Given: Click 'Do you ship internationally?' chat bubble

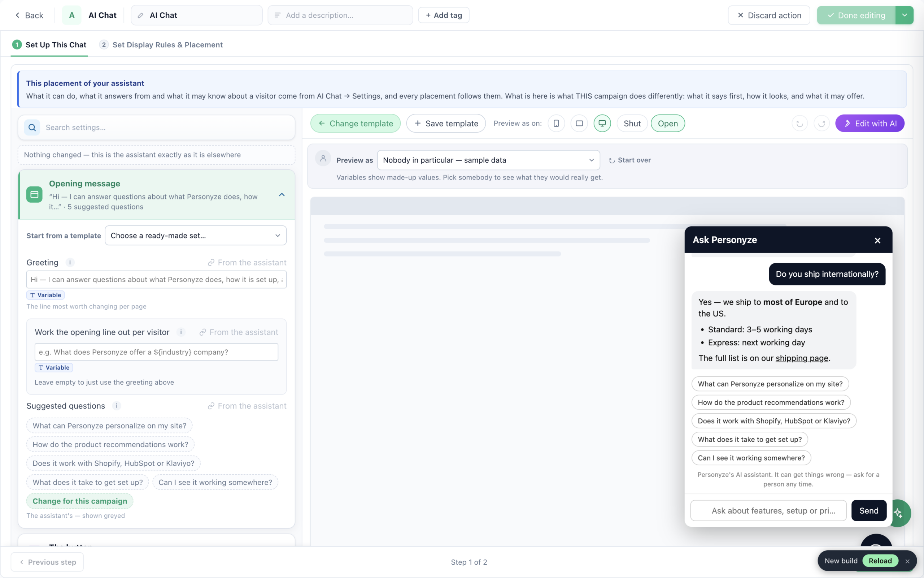Looking at the screenshot, I should 827,274.
